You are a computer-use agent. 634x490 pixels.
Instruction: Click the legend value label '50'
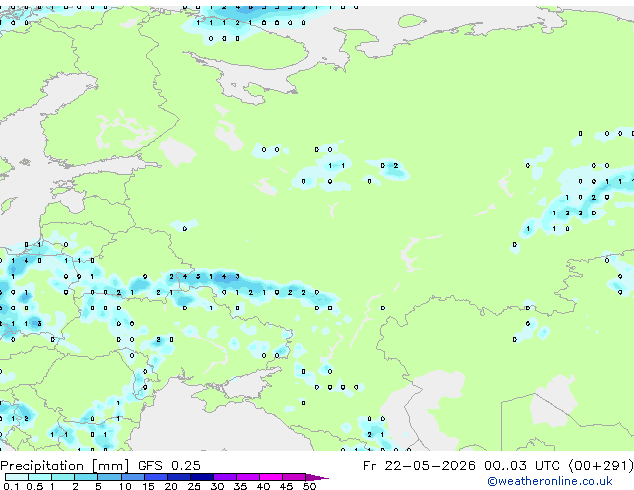(309, 486)
